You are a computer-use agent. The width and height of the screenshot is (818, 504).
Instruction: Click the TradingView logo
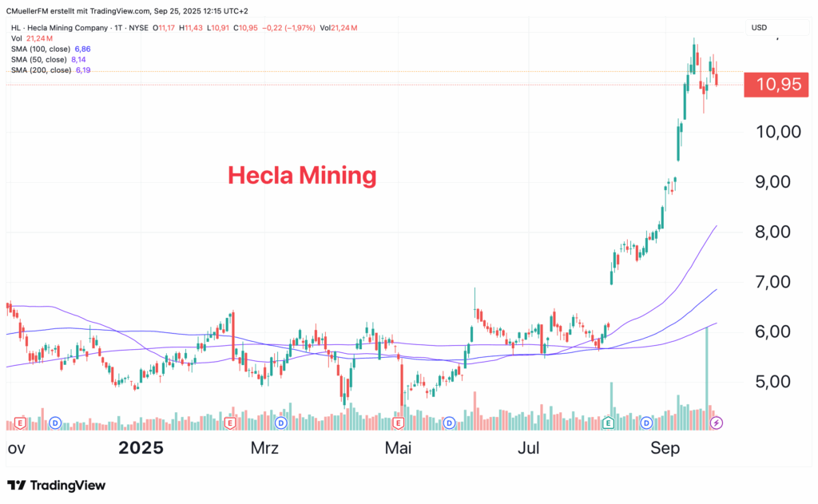coord(56,485)
